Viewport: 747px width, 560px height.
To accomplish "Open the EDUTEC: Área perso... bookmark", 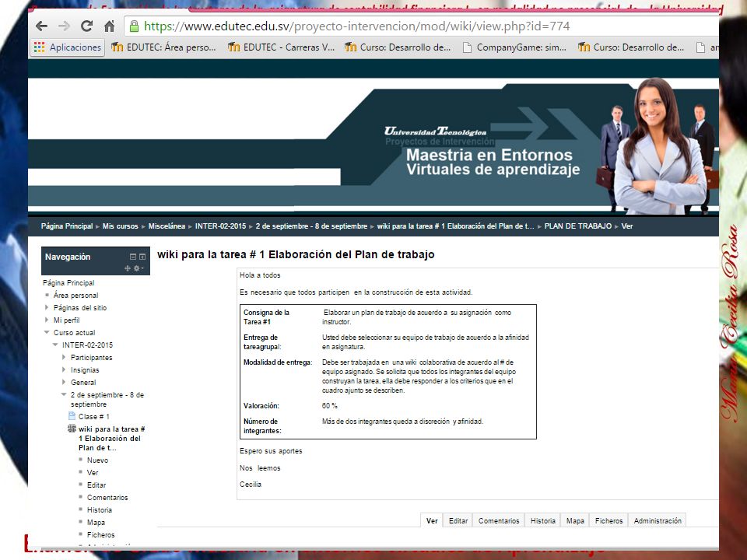I will coord(163,47).
